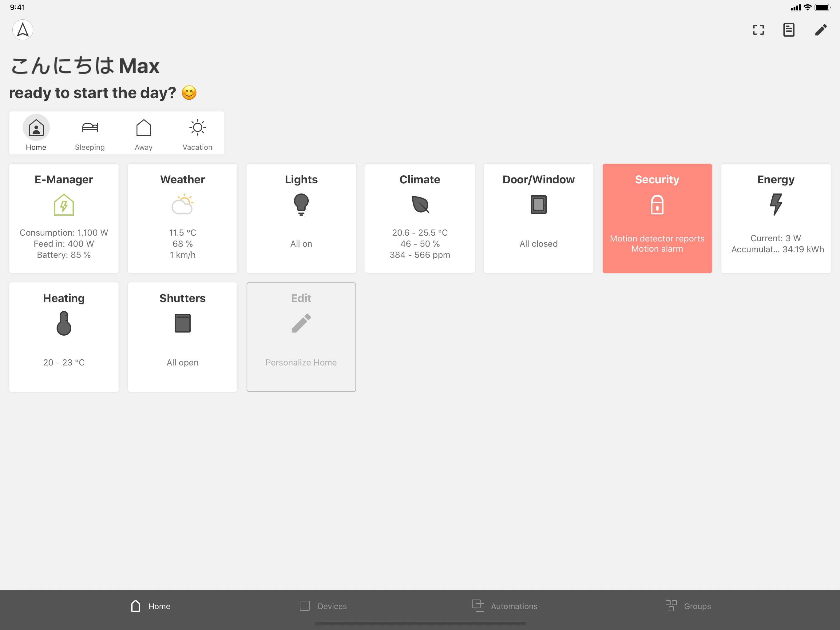Tap the battery status icon

click(822, 7)
